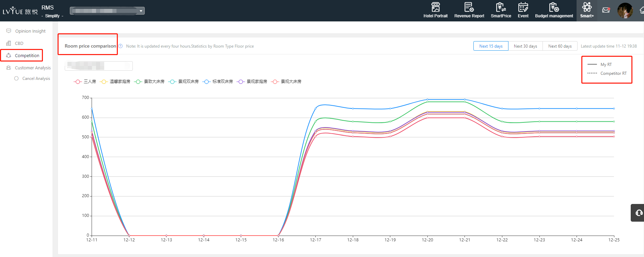Toggle the 景致大床房 series in the legend
The width and height of the screenshot is (644, 257).
point(149,82)
